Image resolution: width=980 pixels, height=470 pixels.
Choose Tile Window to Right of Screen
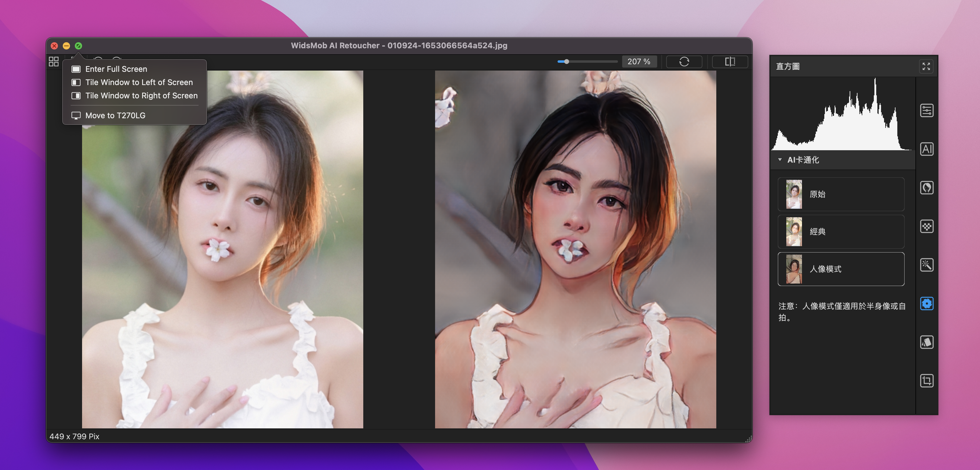coord(135,95)
